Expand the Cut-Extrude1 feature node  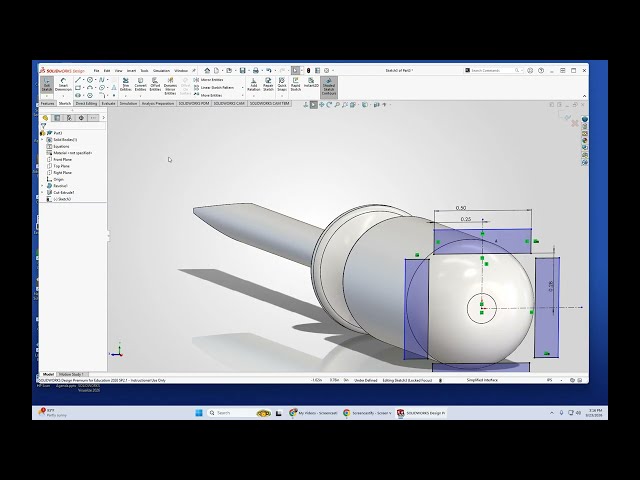pos(42,192)
